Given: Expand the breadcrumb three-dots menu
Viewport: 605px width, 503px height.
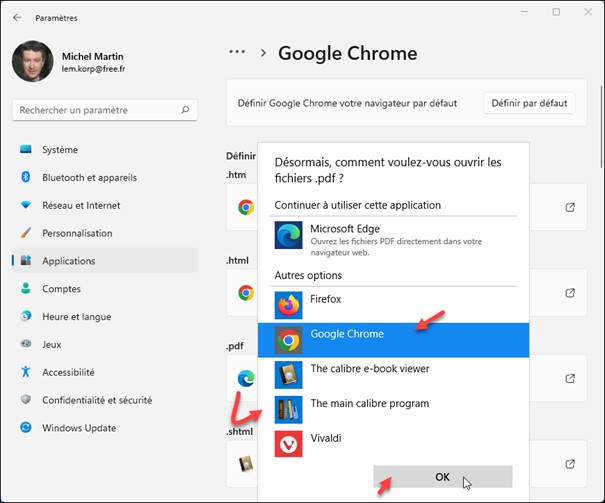Looking at the screenshot, I should (236, 53).
